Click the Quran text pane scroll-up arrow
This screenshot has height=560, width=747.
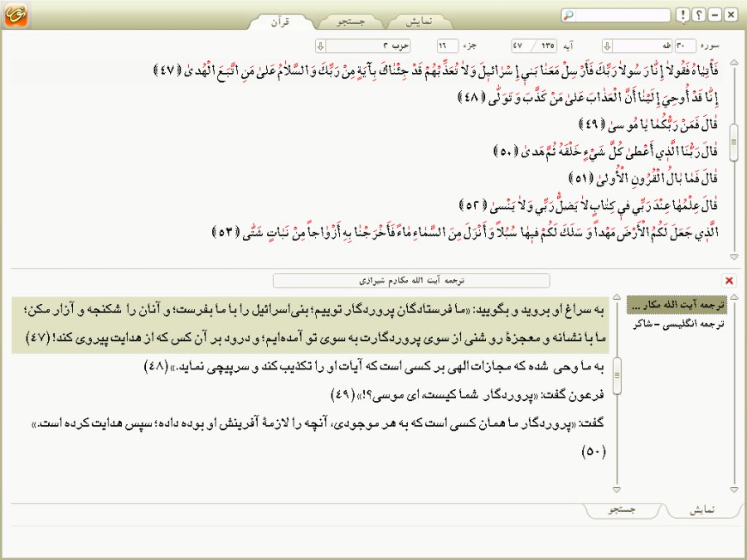click(734, 62)
